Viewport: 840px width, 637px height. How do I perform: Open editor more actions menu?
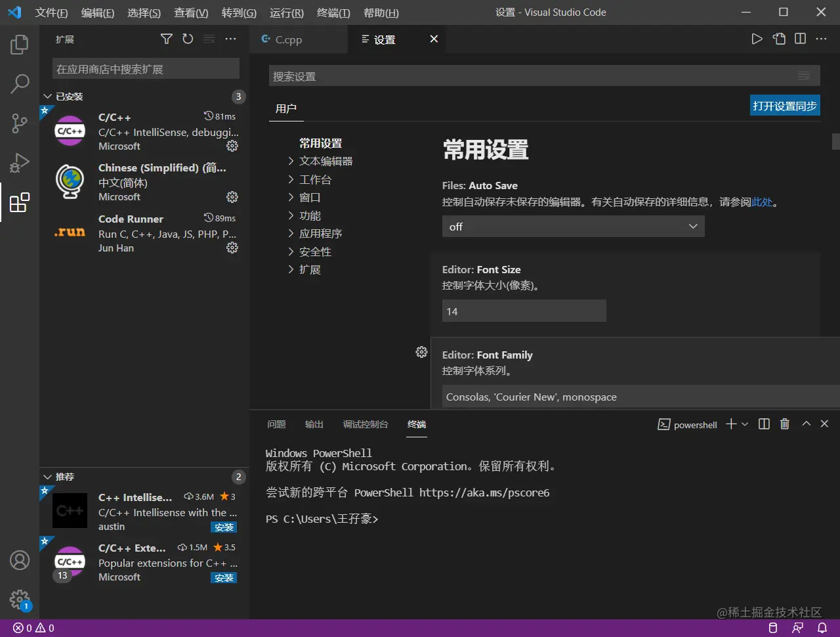[x=821, y=39]
